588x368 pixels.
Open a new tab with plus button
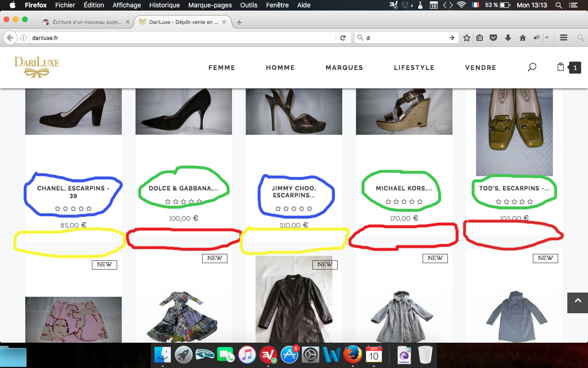point(239,22)
